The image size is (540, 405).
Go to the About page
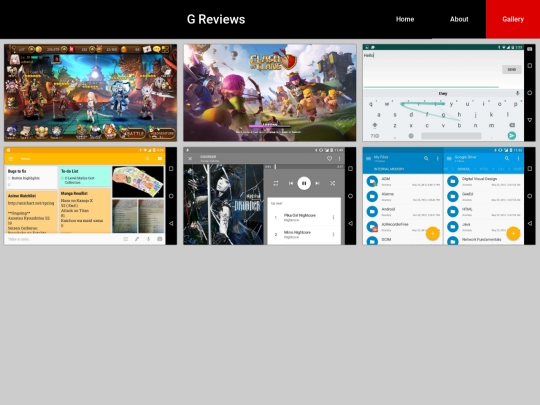459,19
